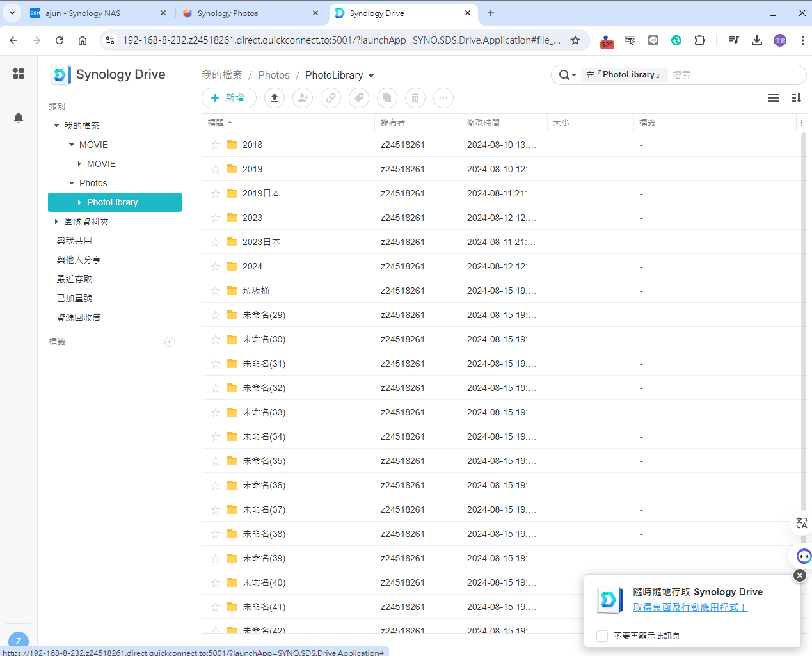Click 取得桌面及行動應用程式 link
Screen dimensions: 812x656
coord(690,607)
